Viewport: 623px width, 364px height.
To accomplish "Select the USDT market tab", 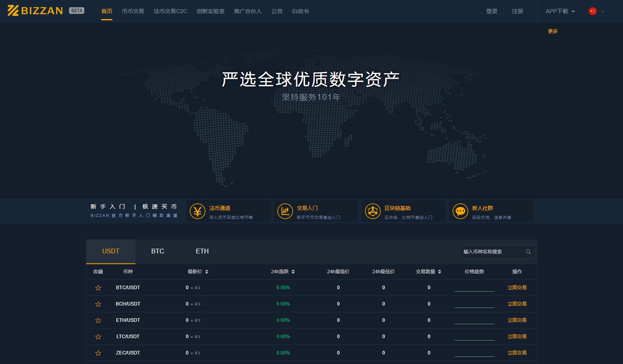I will pos(111,251).
